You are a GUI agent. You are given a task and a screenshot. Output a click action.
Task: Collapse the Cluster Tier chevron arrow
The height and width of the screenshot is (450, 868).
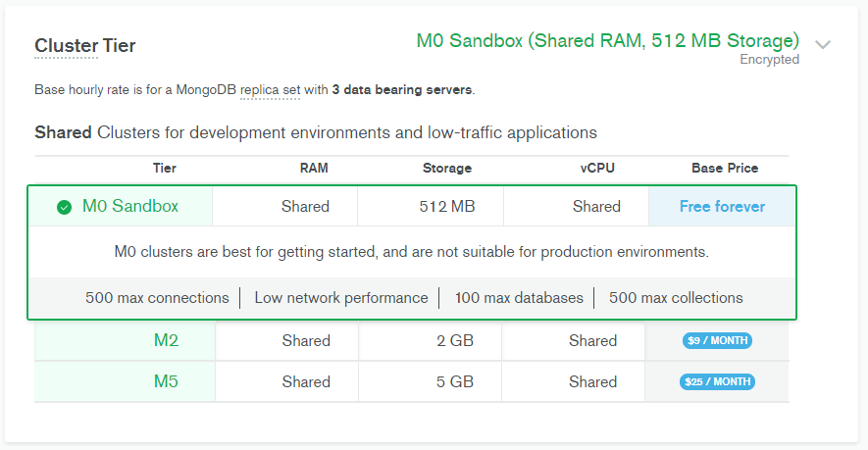coord(823,44)
